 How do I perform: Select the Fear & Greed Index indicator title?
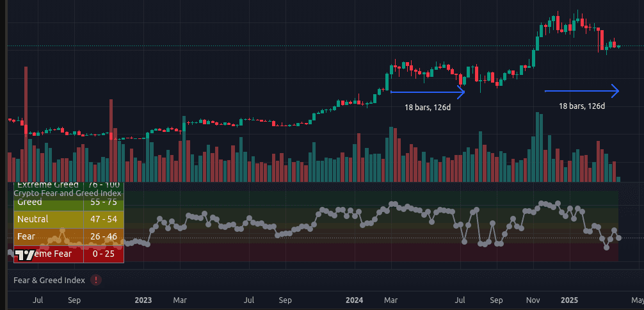click(x=49, y=281)
